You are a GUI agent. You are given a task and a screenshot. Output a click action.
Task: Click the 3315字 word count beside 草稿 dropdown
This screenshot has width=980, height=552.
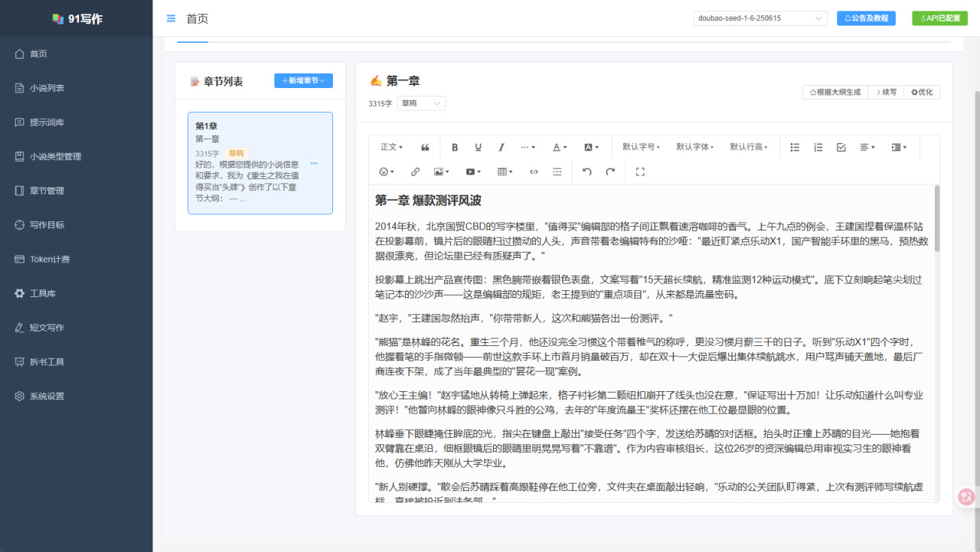[x=380, y=103]
